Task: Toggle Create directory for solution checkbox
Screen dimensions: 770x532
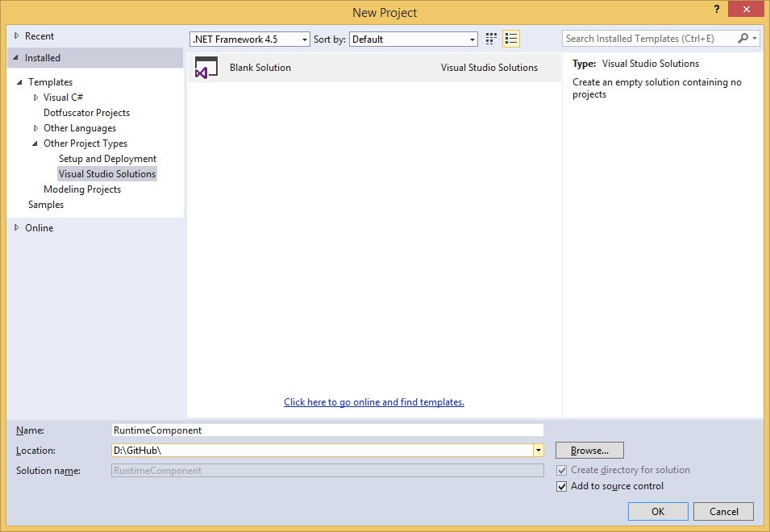Action: click(x=561, y=470)
